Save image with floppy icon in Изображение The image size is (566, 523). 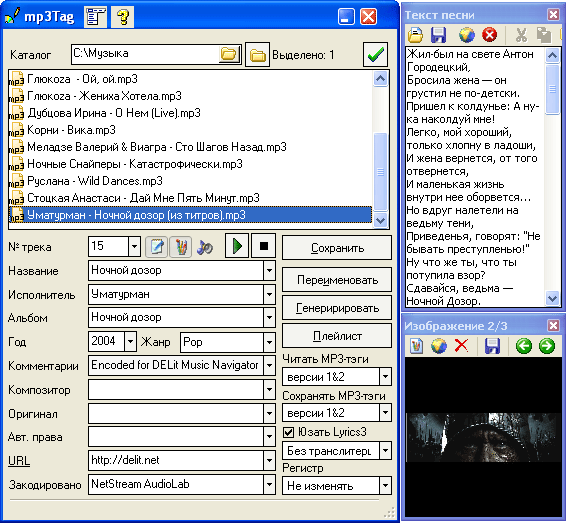tap(493, 346)
